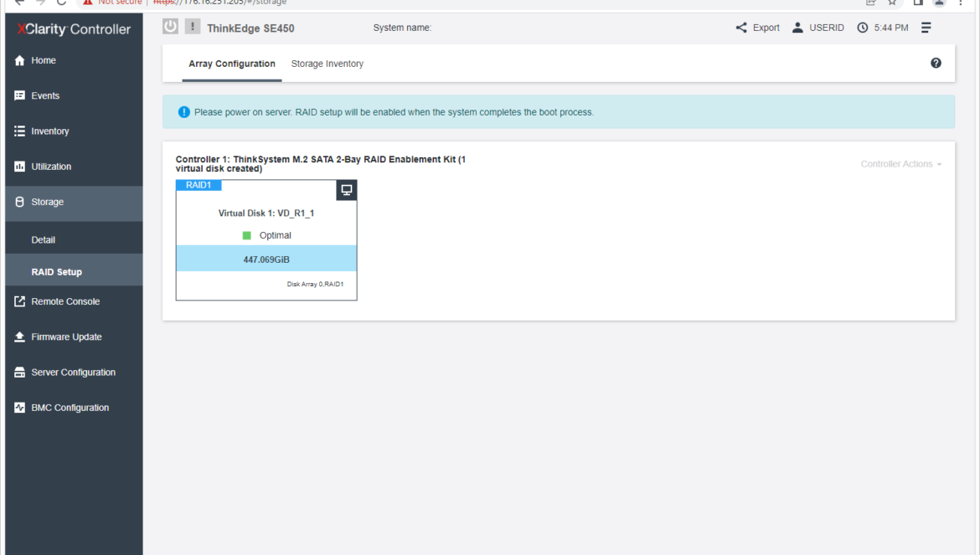Click the clock icon beside 5:44 PM
Viewport: 980px width, 555px height.
tap(863, 28)
